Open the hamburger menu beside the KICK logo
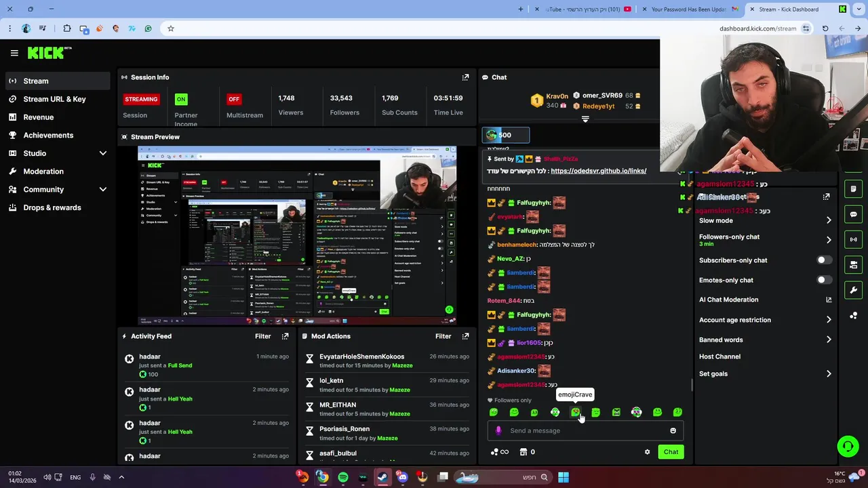 (14, 53)
